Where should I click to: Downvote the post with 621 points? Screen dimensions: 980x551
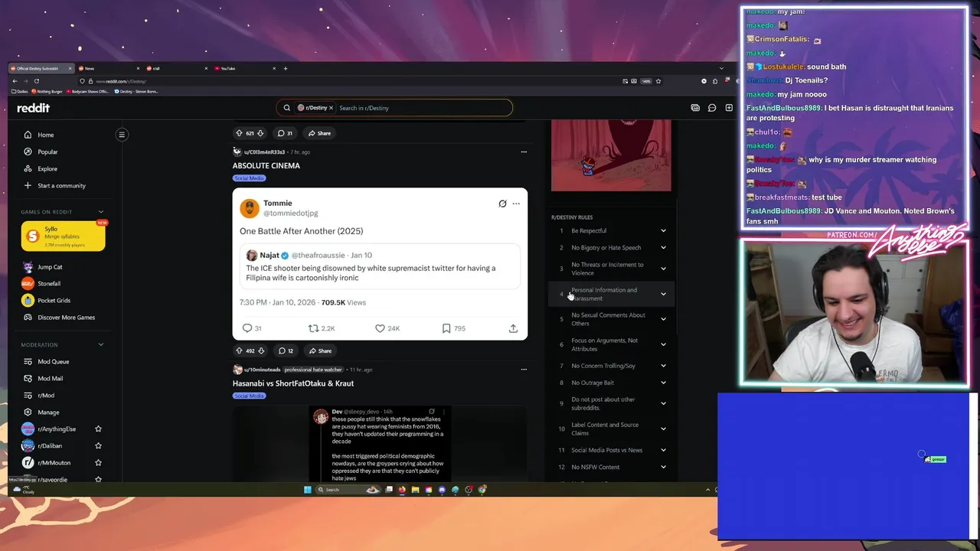point(260,133)
